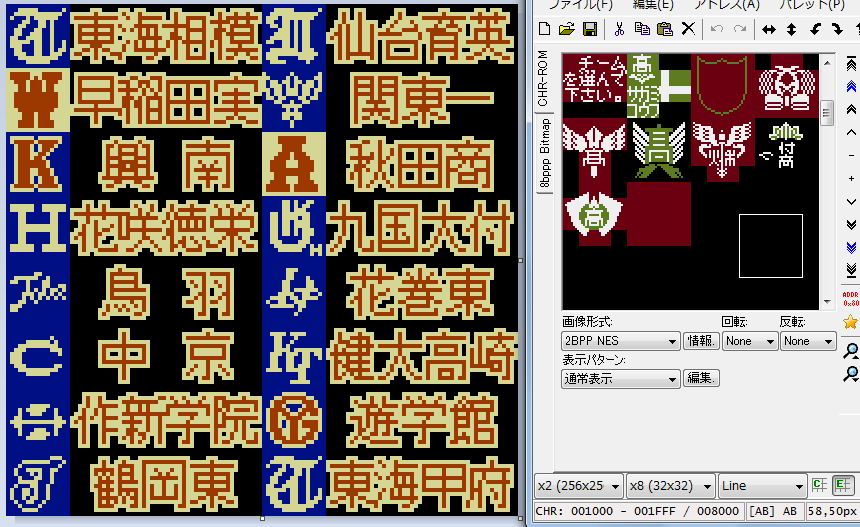Cut selection with the scissors icon
This screenshot has width=860, height=527.
coord(619,29)
